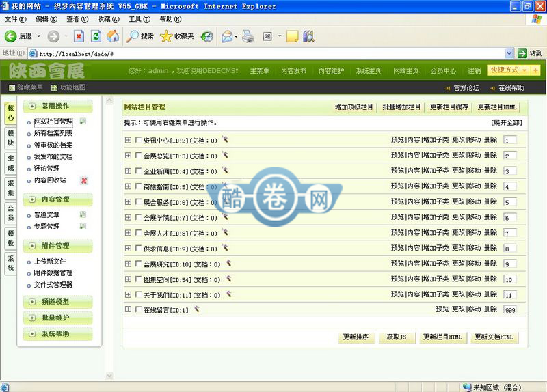The width and height of the screenshot is (547, 392).
Task: Click the Home icon in IE toolbar
Action: click(113, 36)
